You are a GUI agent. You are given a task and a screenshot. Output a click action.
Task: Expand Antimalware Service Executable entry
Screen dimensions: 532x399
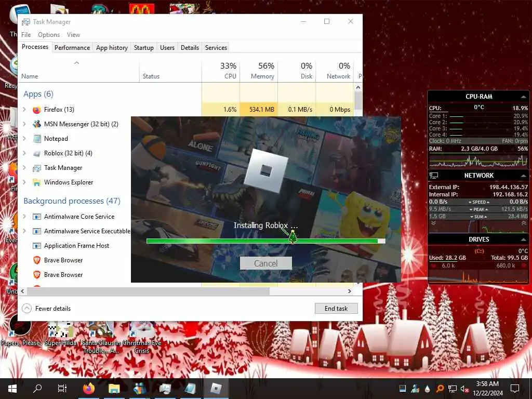pos(24,231)
